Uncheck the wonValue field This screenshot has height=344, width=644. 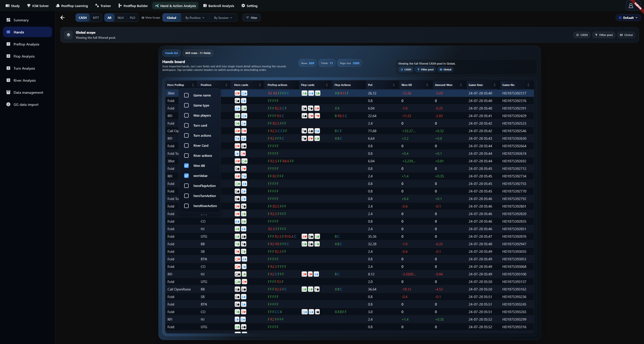click(x=186, y=176)
